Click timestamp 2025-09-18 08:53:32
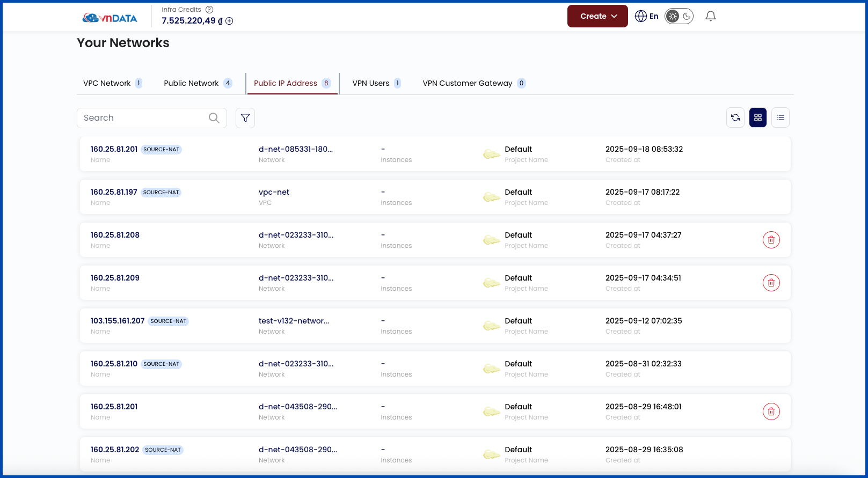868x478 pixels. (644, 149)
